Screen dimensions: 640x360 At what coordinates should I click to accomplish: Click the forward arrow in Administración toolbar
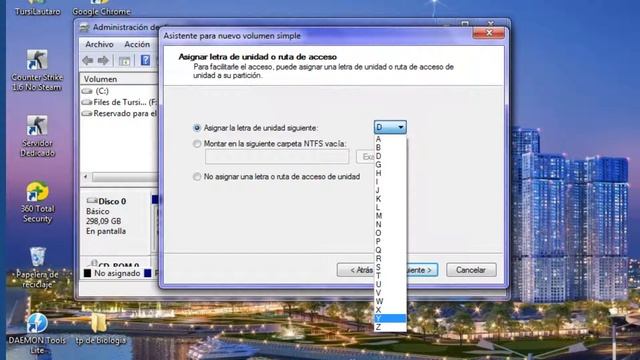pos(103,61)
